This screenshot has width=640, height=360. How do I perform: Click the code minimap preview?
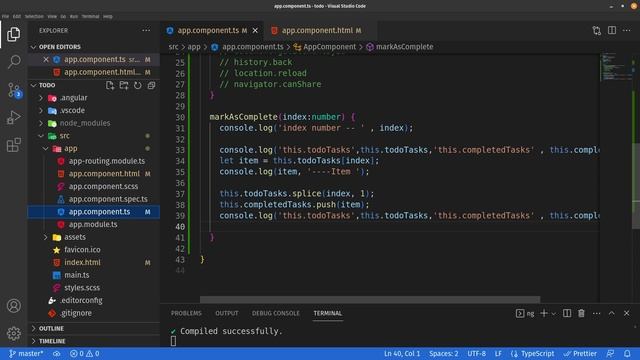(x=616, y=67)
